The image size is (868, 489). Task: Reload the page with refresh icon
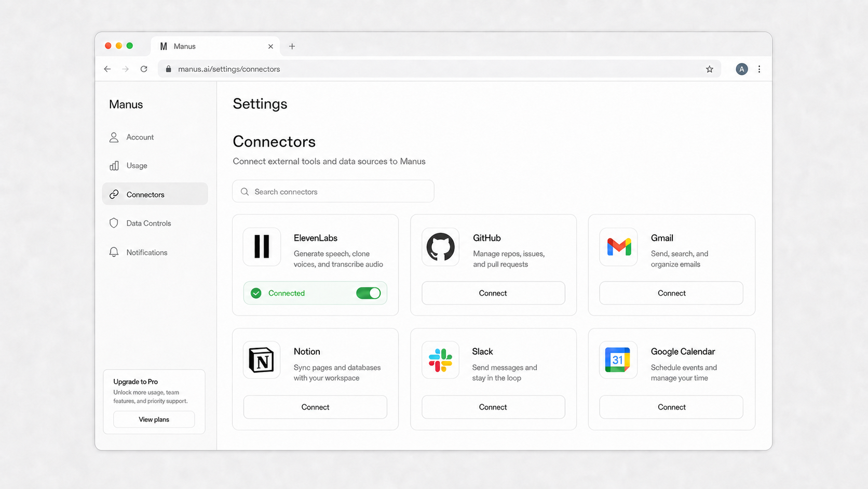[144, 69]
